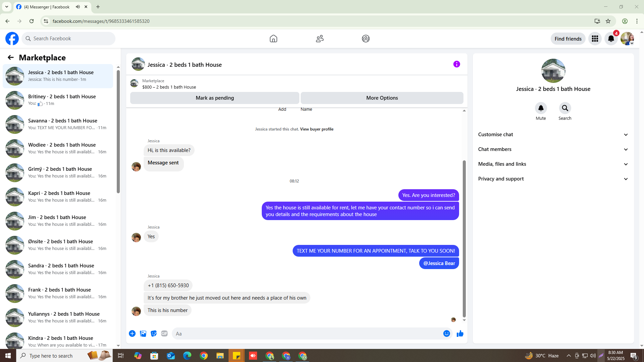The height and width of the screenshot is (362, 644).
Task: Open Task View from taskbar
Action: (x=121, y=356)
